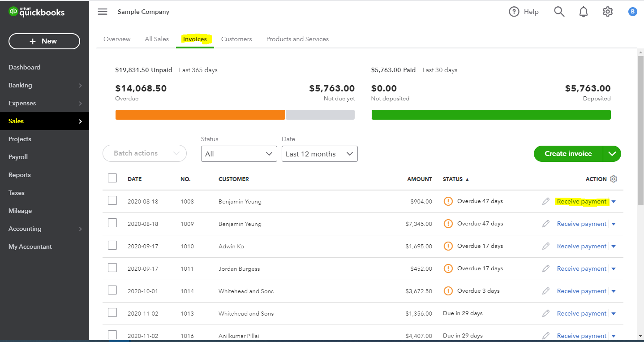Open the Status filter dropdown

click(239, 154)
